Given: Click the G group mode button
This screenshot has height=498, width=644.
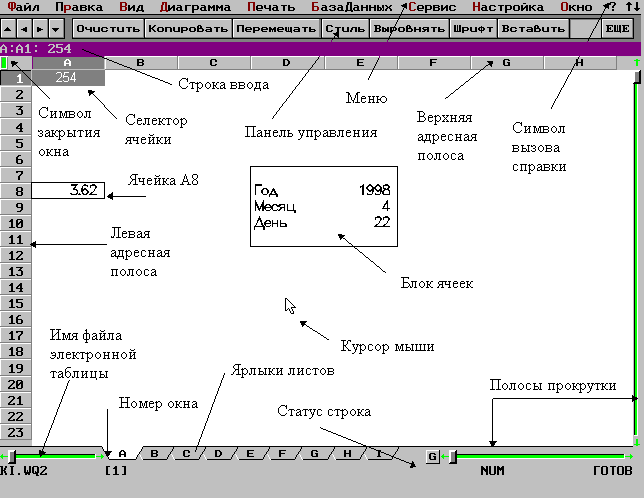Looking at the screenshot, I should (432, 456).
